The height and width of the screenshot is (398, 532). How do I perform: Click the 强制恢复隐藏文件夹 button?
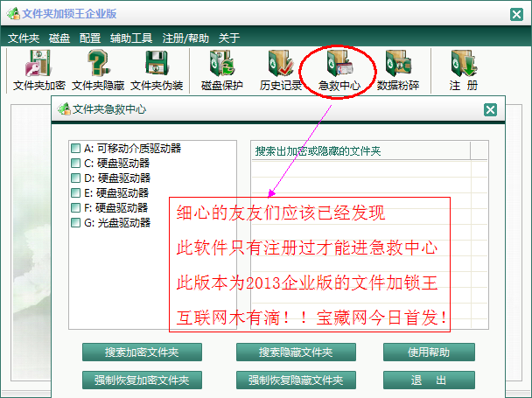(296, 380)
